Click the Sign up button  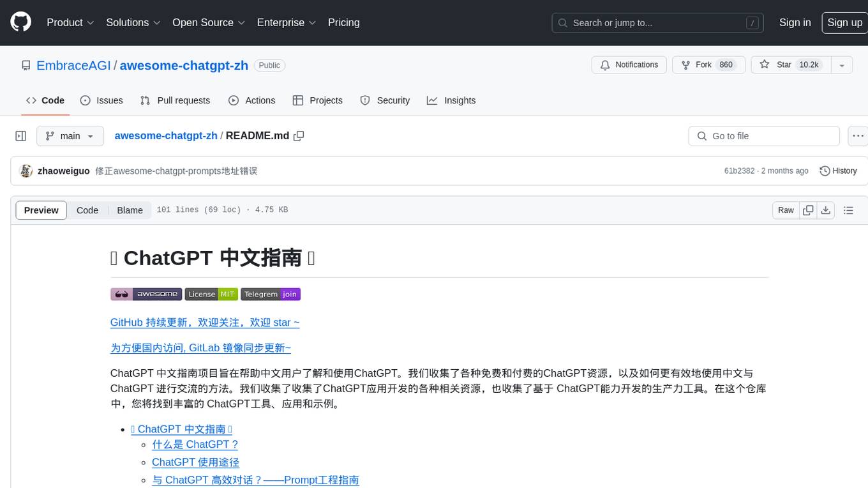tap(844, 22)
